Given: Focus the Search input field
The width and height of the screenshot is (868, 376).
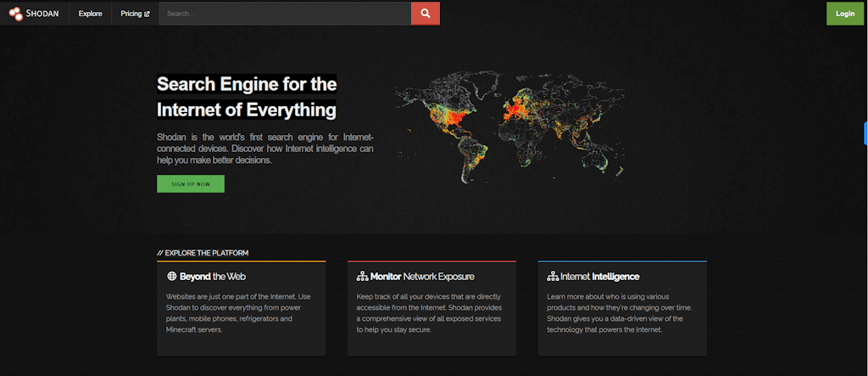Looking at the screenshot, I should [285, 14].
